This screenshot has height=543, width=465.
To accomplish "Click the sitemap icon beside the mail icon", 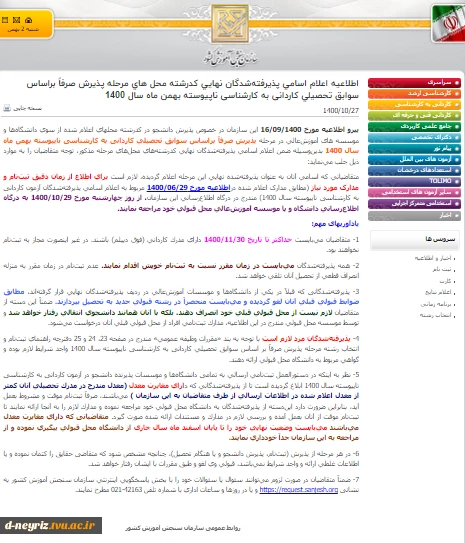I will (x=5, y=20).
